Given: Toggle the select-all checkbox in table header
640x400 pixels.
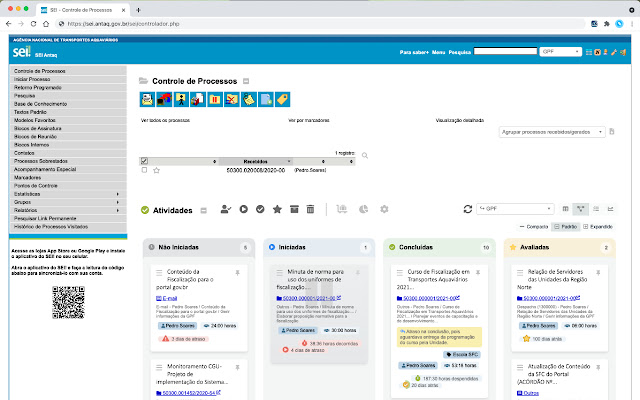Looking at the screenshot, I should (x=144, y=161).
